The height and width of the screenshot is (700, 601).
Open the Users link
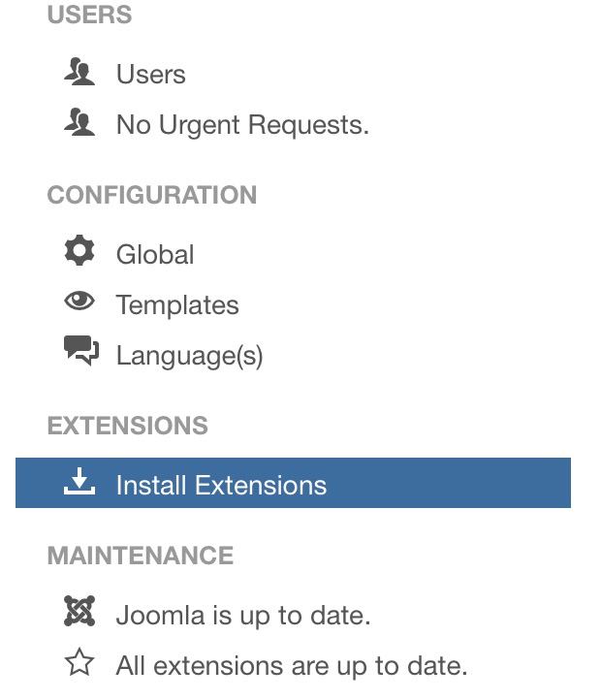(150, 75)
